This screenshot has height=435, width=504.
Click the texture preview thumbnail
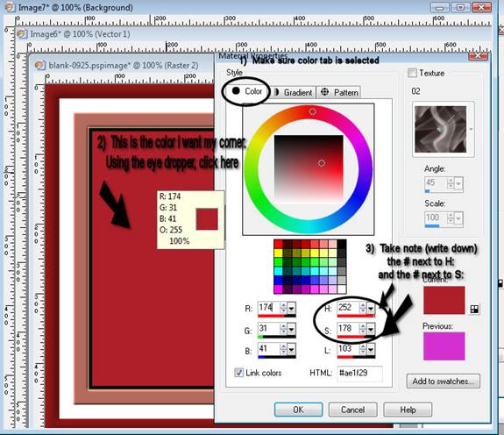440,129
